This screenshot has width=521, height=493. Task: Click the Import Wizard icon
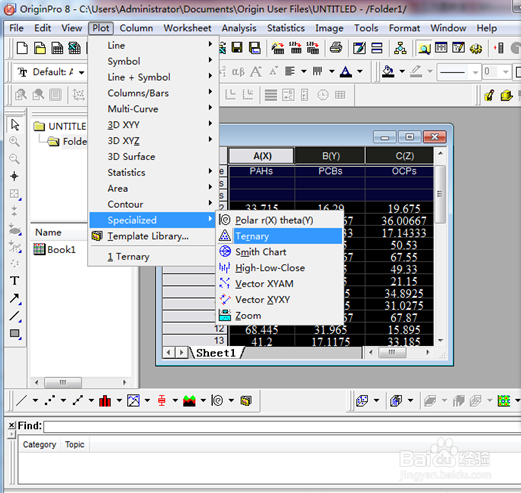pos(278,48)
